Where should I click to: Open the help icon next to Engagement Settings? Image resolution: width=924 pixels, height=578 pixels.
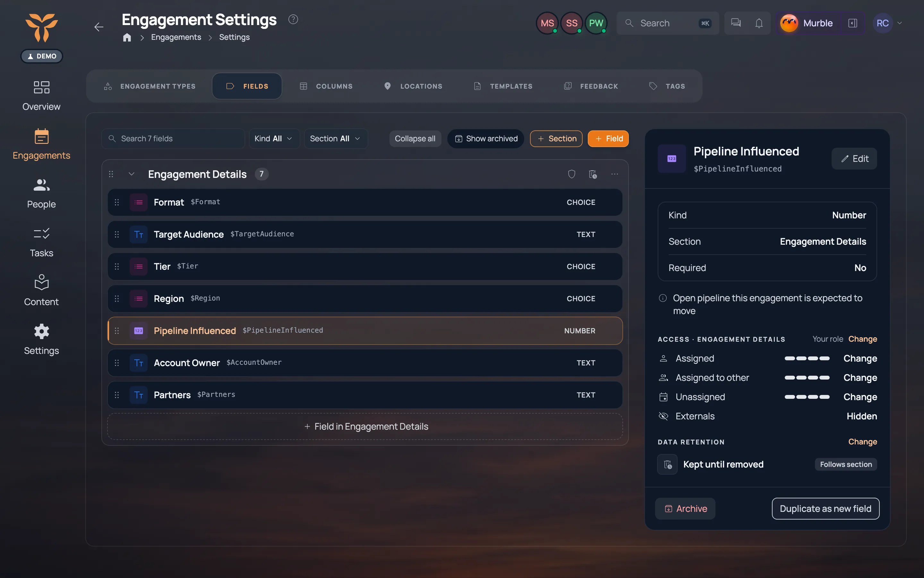293,19
